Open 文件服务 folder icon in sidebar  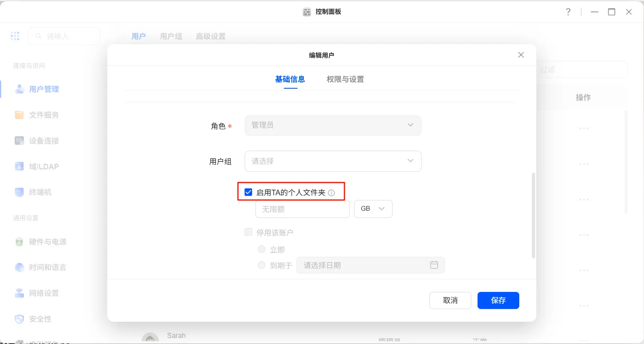point(19,115)
